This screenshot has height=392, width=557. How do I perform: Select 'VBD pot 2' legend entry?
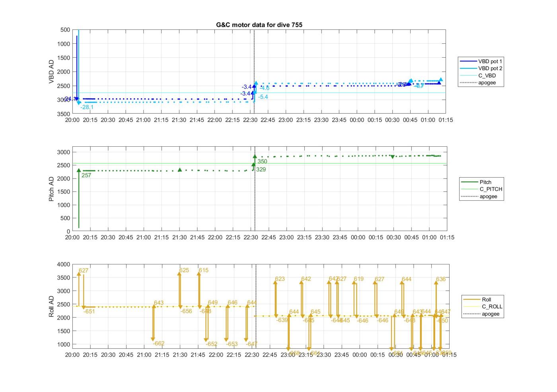pos(481,68)
